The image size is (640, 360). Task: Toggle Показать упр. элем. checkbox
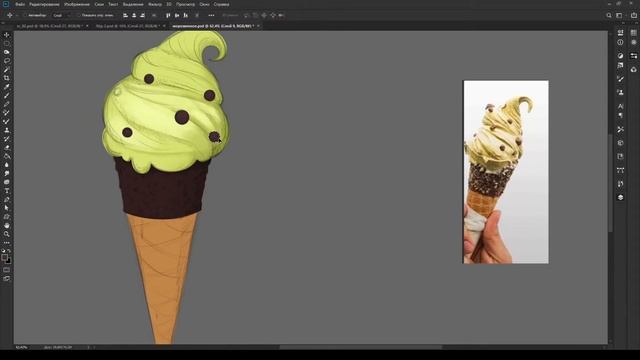pos(79,16)
